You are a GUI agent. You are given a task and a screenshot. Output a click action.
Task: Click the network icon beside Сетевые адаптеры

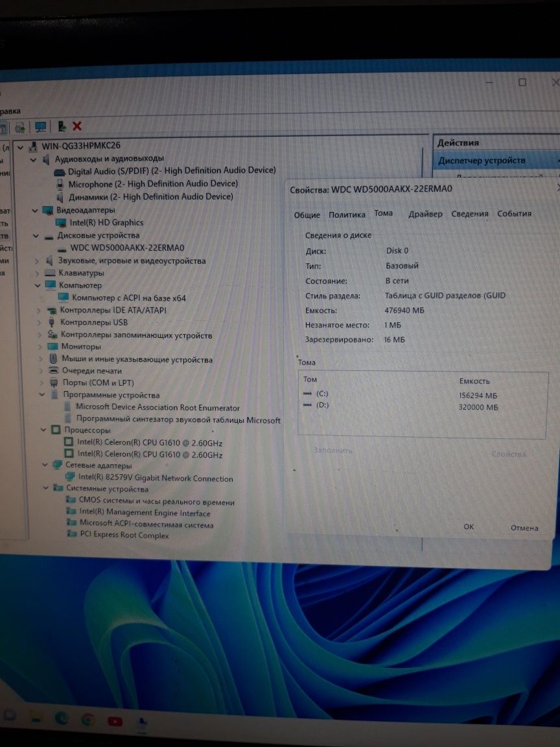pos(57,465)
